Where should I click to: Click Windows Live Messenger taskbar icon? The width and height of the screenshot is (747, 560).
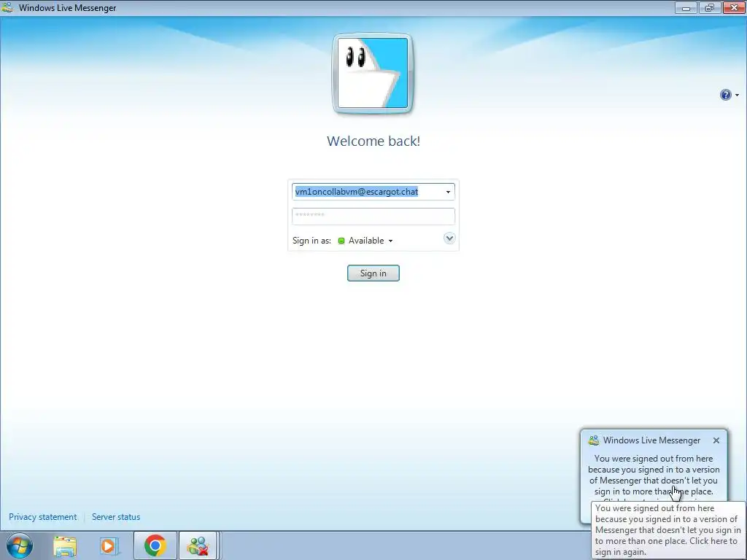coord(198,545)
